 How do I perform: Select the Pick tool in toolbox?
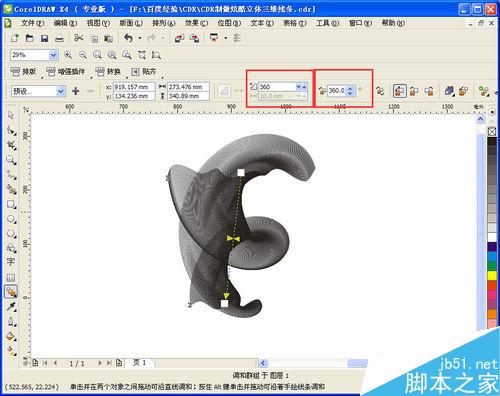(11, 115)
